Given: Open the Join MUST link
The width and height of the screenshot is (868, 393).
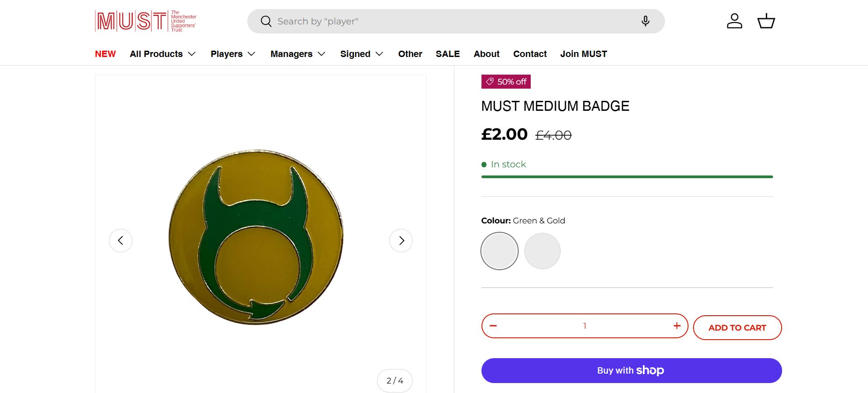Looking at the screenshot, I should coord(584,54).
